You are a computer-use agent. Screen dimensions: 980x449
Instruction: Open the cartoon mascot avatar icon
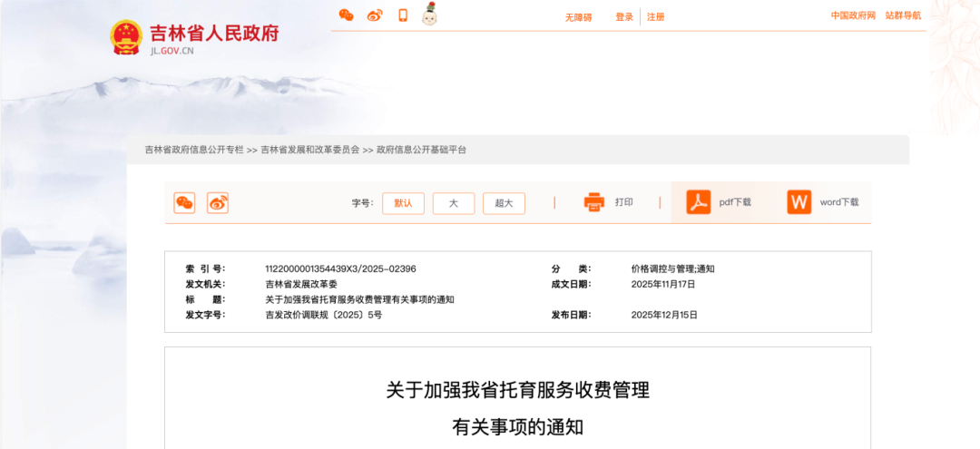pyautogui.click(x=430, y=15)
